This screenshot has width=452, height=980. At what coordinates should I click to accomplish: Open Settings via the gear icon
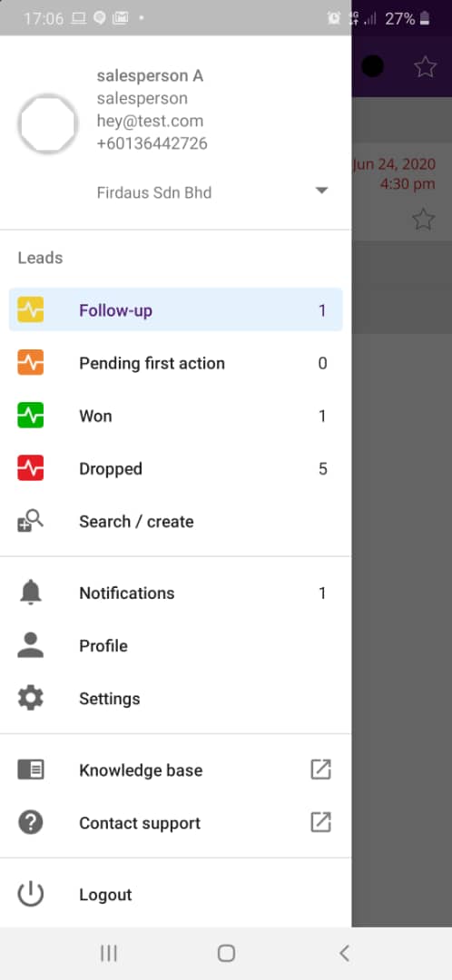31,698
